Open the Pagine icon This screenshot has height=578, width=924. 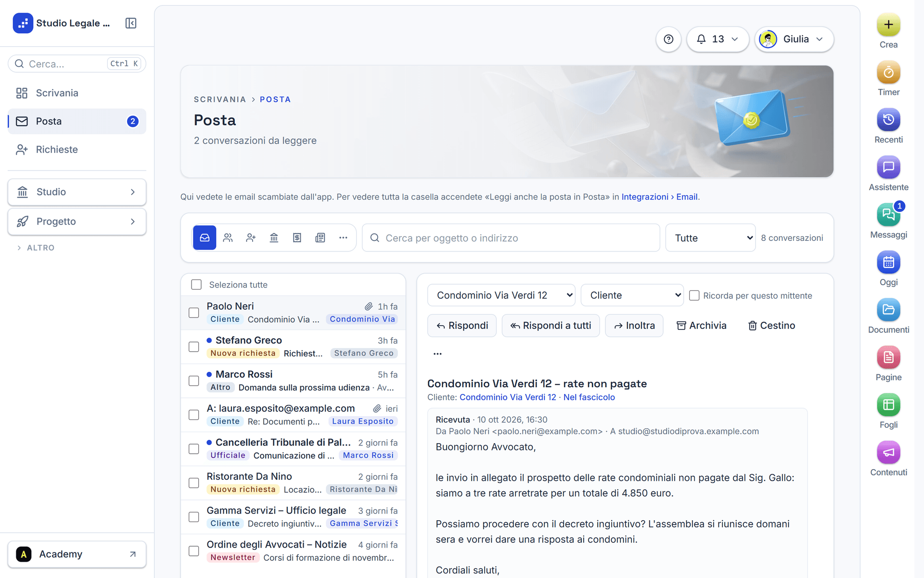(x=888, y=357)
